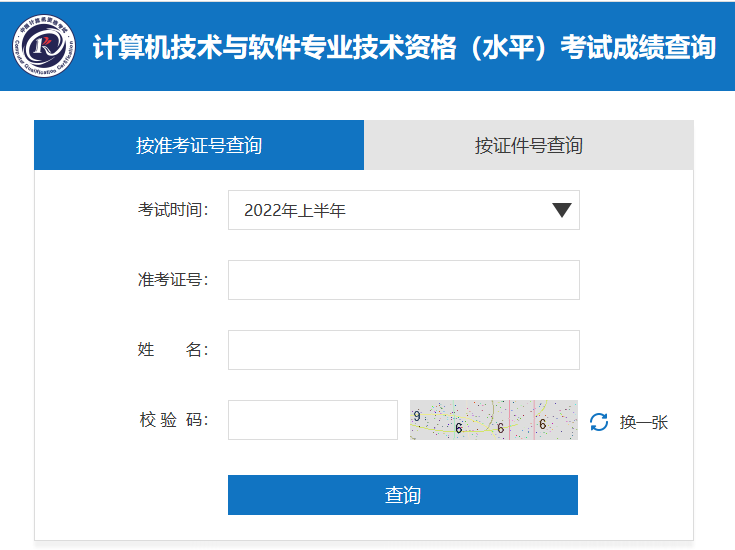Focus the 校验码 input field
Viewport: 735px width, 550px height.
coord(312,420)
